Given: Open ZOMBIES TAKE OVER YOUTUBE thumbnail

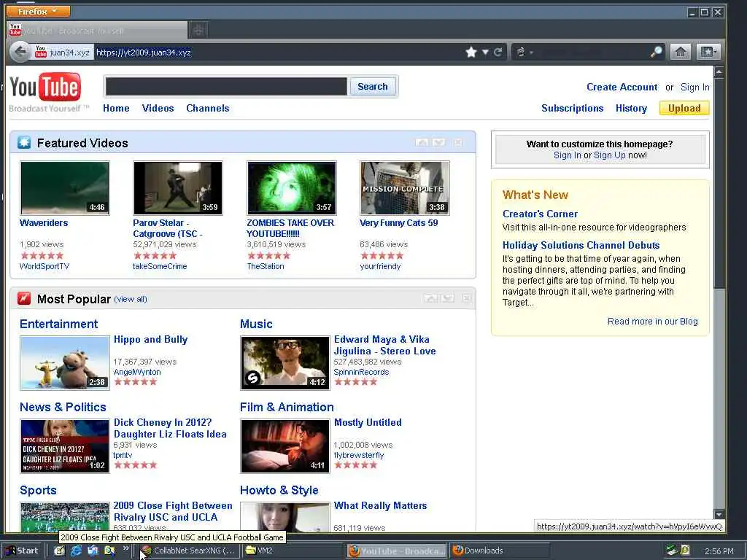Looking at the screenshot, I should [292, 188].
